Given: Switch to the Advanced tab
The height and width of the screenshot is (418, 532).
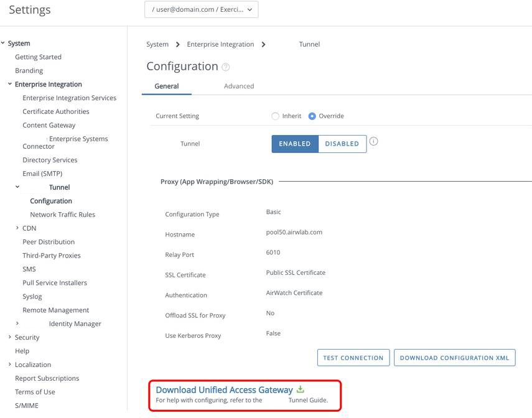Looking at the screenshot, I should tap(239, 86).
